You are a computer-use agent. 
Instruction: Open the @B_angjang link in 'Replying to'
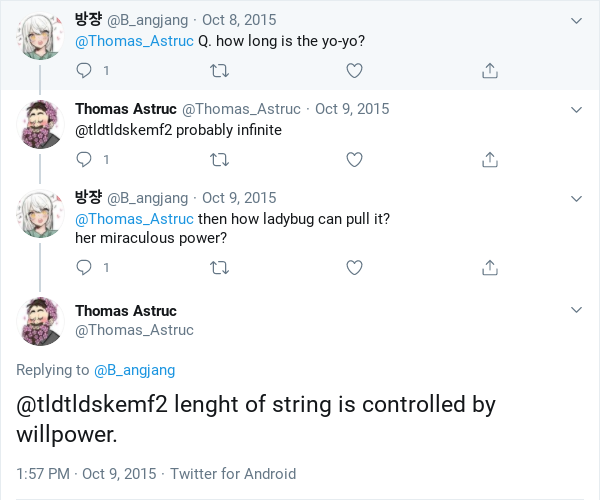[x=134, y=370]
